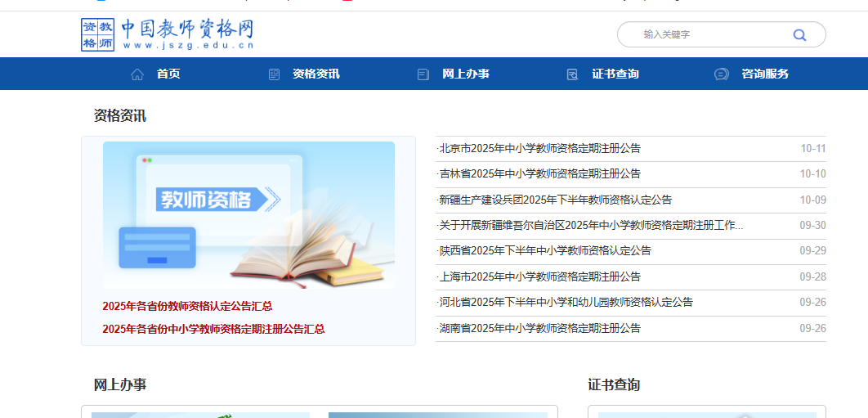The width and height of the screenshot is (868, 418).
Task: Click the 网上办事 section heading
Action: (120, 384)
